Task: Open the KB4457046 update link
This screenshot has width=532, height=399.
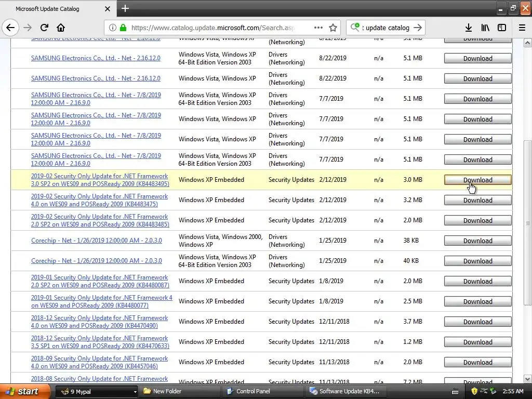Action: [99, 362]
